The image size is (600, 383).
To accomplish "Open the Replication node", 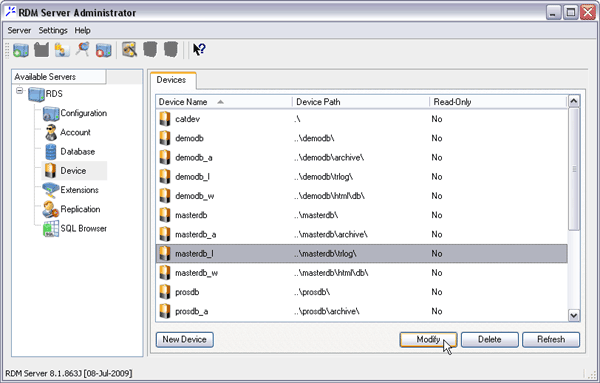I will click(x=71, y=209).
